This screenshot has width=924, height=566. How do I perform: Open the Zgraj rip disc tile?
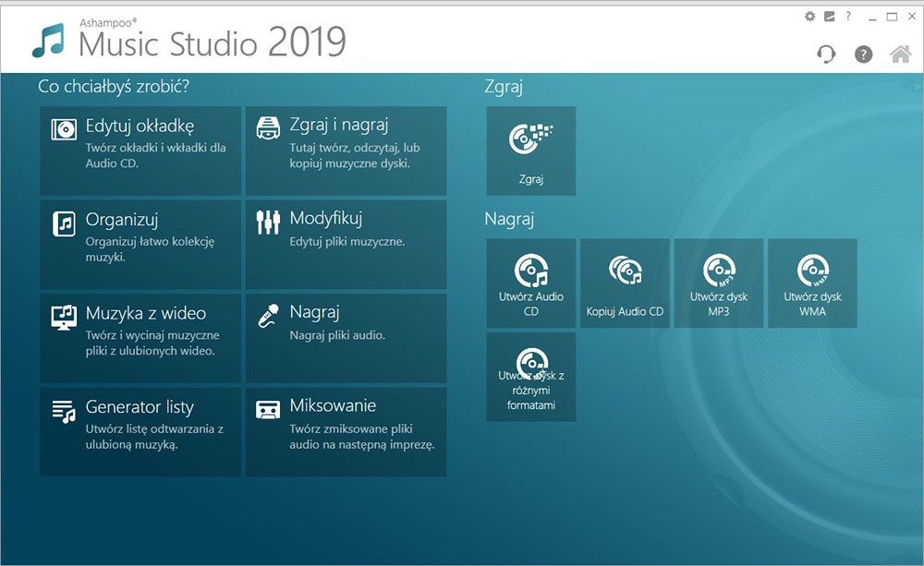531,151
